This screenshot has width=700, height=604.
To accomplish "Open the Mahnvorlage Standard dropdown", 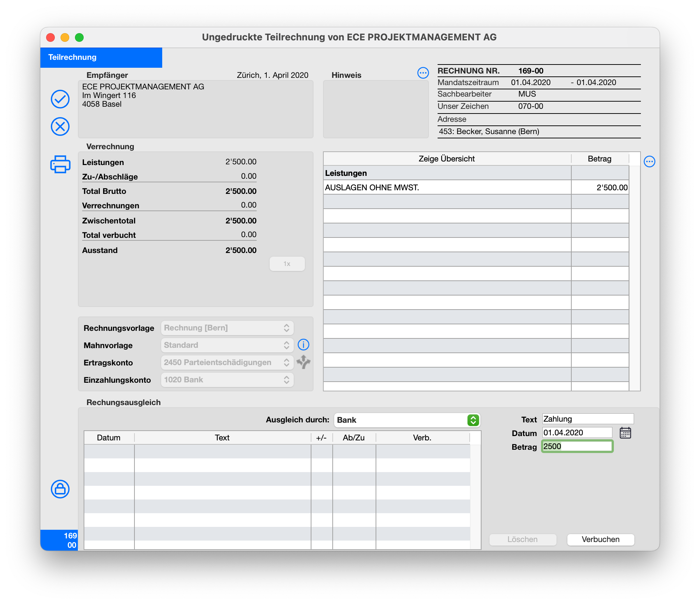I will tap(227, 345).
